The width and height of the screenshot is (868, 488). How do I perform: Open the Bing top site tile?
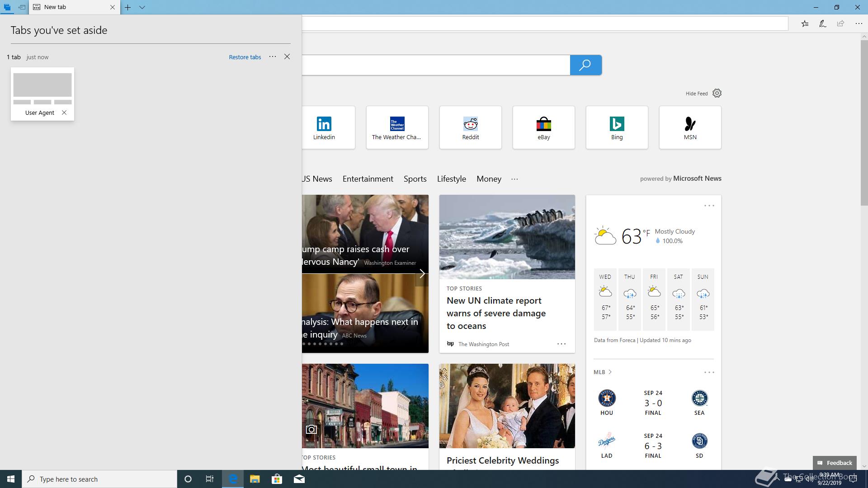coord(617,127)
